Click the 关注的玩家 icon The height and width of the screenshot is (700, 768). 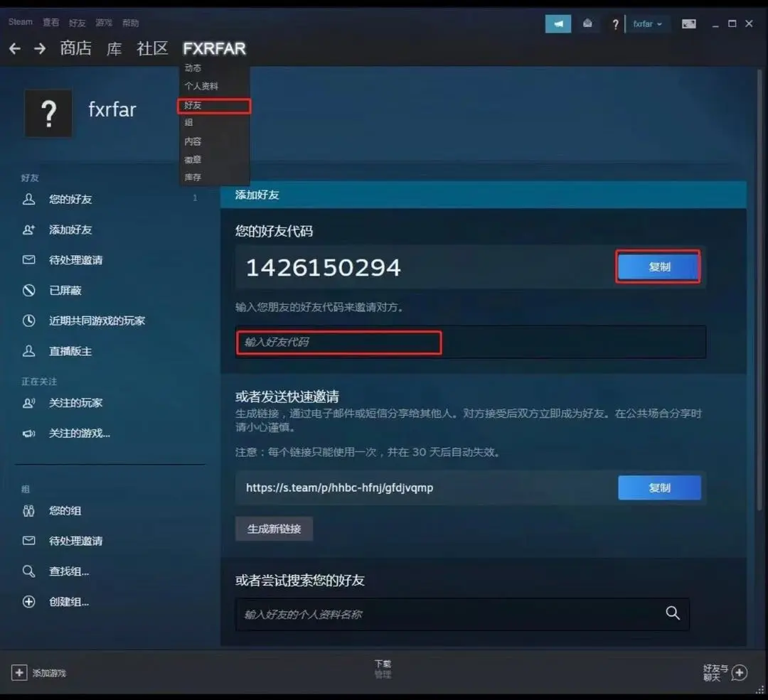point(29,403)
